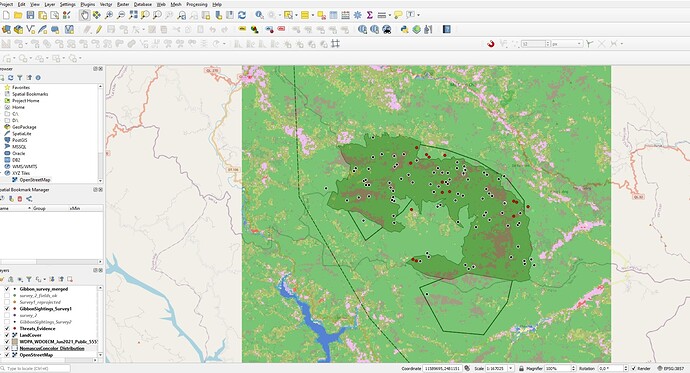Viewport: 690px width, 373px height.
Task: Open the Processing menu
Action: coord(197,4)
